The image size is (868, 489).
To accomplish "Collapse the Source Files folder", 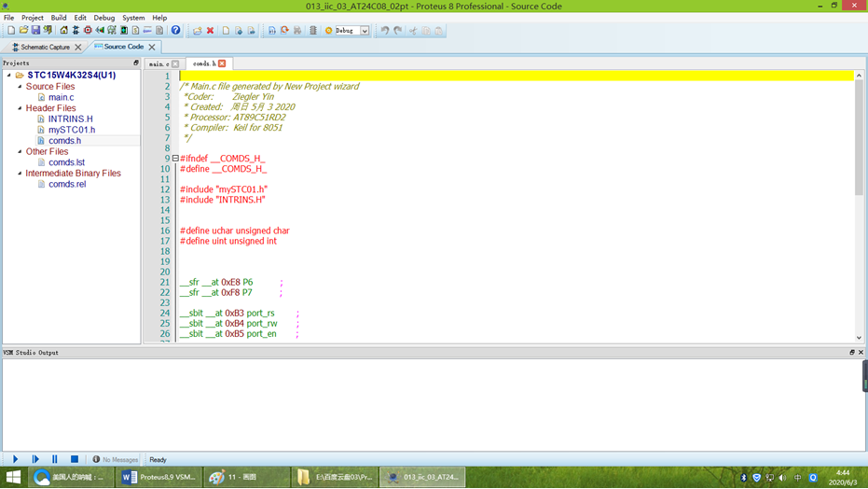I will click(x=20, y=87).
